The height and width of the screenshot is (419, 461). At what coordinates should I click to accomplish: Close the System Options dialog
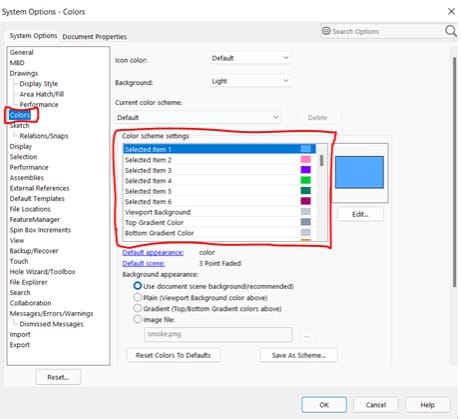(451, 12)
